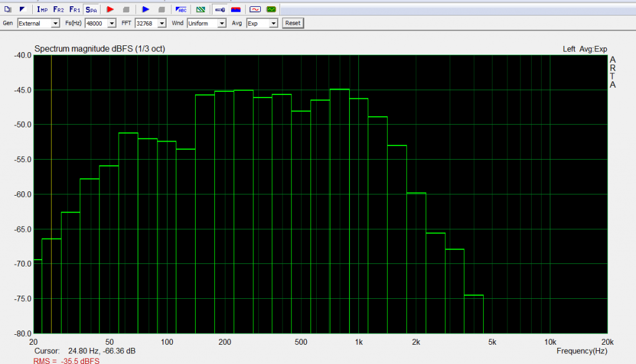Open the green waveform scope icon
Screen dimensions: 636x364
coord(271,9)
